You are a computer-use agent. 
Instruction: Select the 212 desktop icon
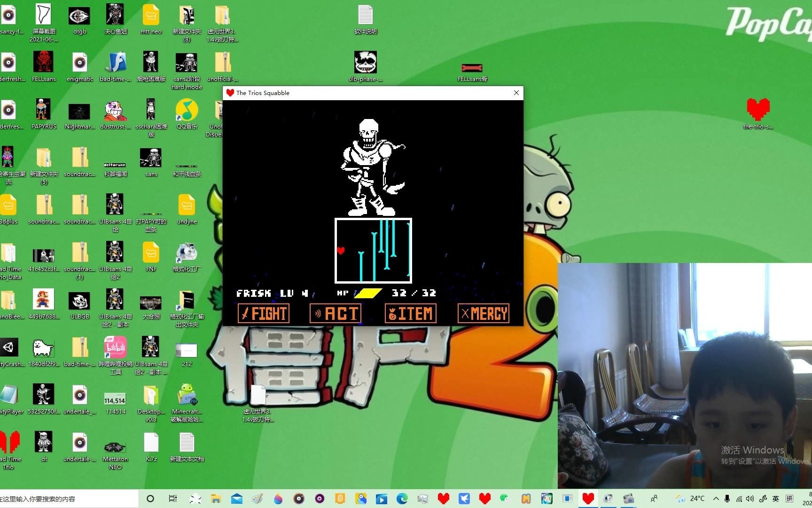click(187, 356)
